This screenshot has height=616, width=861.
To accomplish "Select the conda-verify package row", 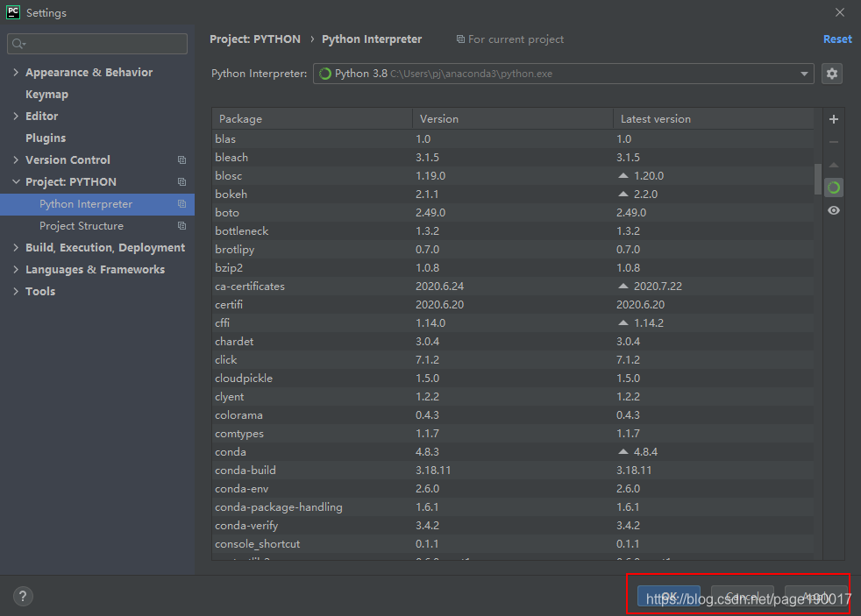I will pyautogui.click(x=513, y=526).
